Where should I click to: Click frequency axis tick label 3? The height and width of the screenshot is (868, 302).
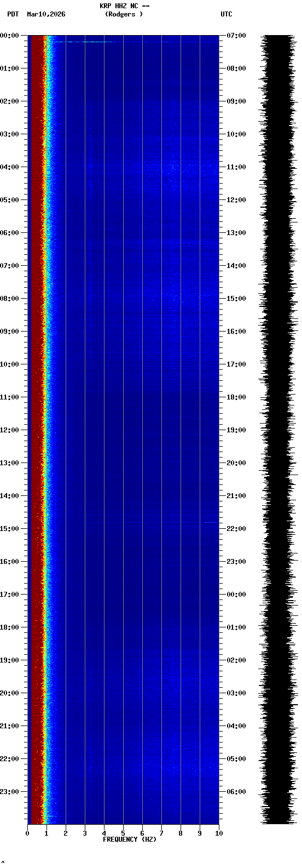click(x=85, y=833)
